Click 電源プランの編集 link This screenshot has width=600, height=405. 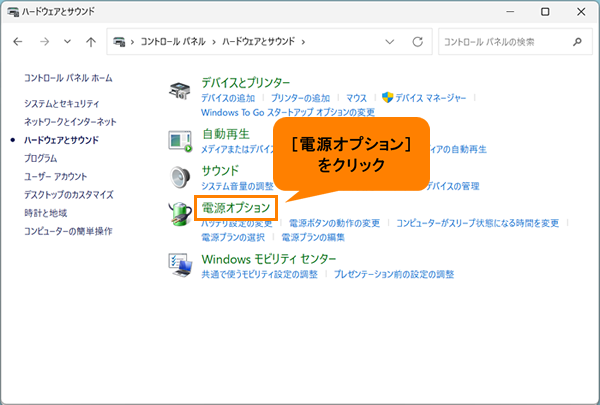click(313, 238)
